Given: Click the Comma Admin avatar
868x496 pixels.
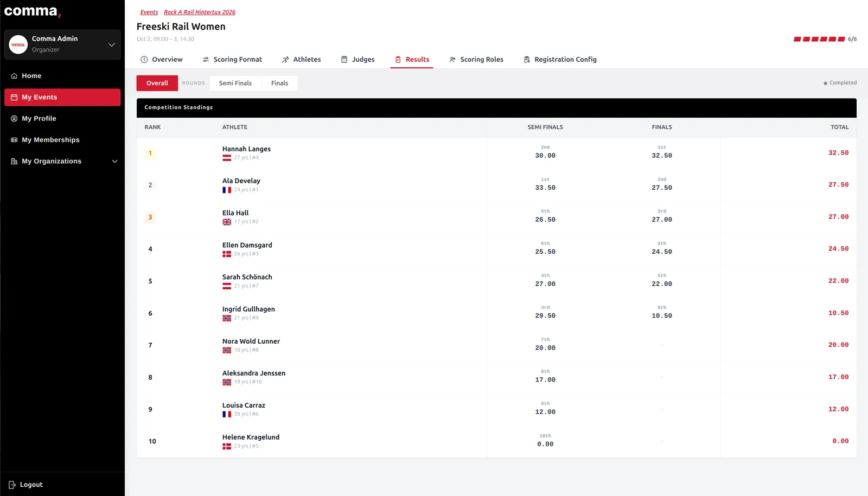Looking at the screenshot, I should 18,44.
